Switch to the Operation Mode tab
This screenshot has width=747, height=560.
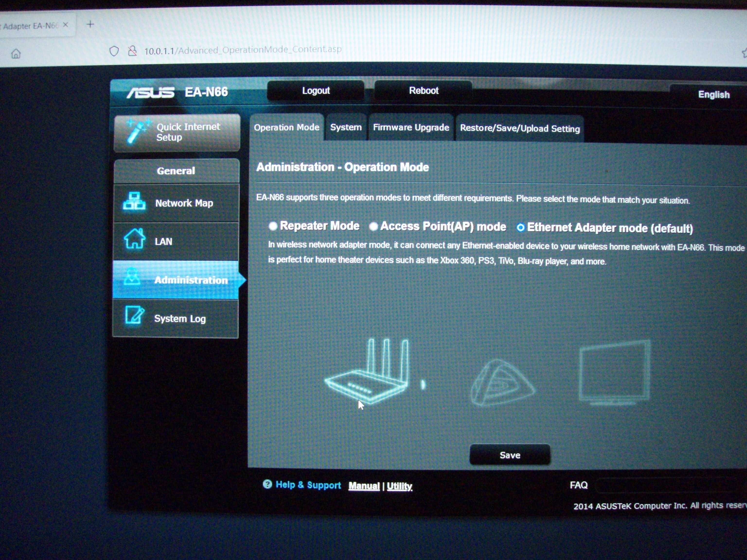[287, 127]
